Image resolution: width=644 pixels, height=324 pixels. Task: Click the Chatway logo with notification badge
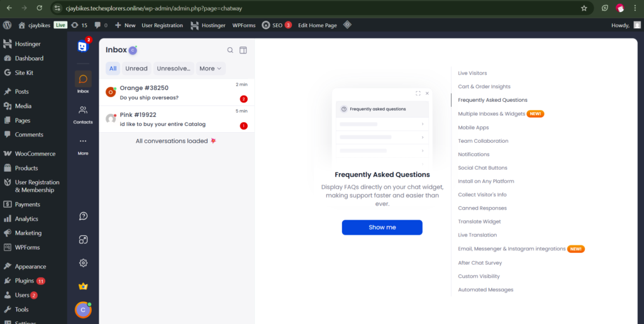(x=83, y=46)
